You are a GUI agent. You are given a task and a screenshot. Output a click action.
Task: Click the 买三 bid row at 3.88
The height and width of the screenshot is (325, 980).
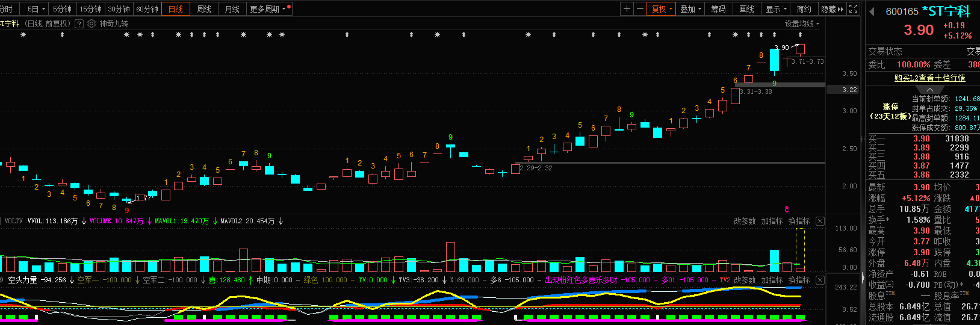click(x=923, y=156)
